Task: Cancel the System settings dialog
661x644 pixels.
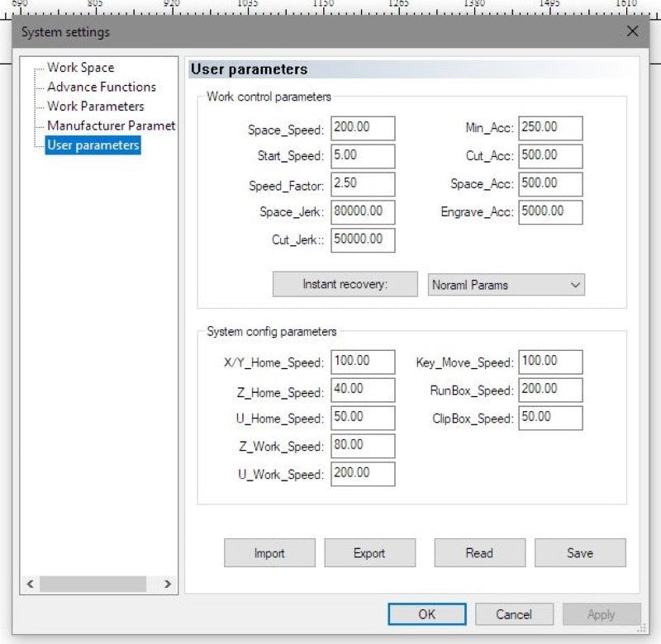Action: (x=514, y=614)
